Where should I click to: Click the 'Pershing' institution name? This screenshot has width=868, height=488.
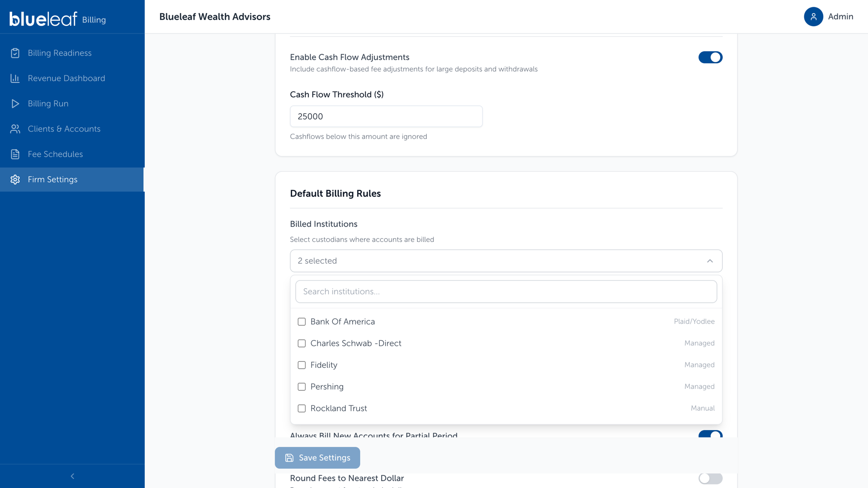point(327,387)
